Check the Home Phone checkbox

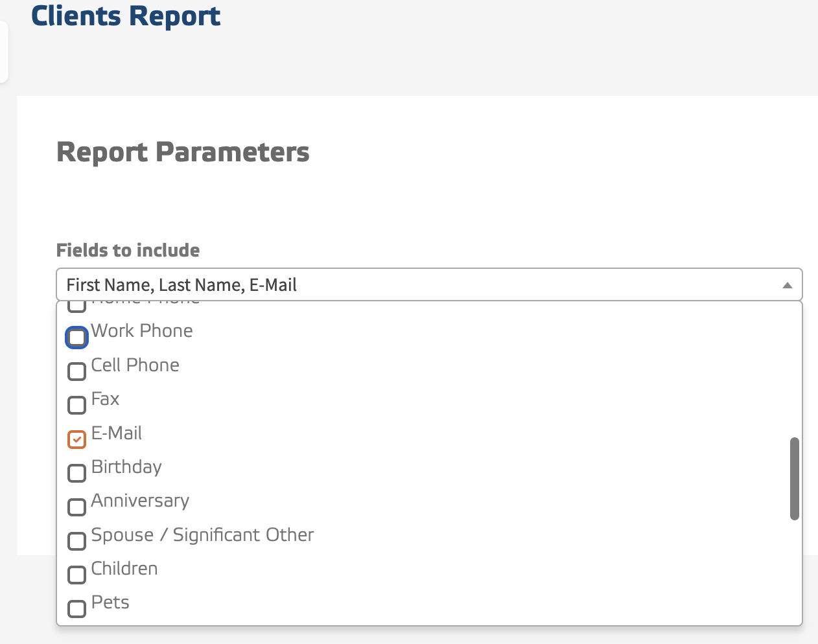(x=76, y=303)
